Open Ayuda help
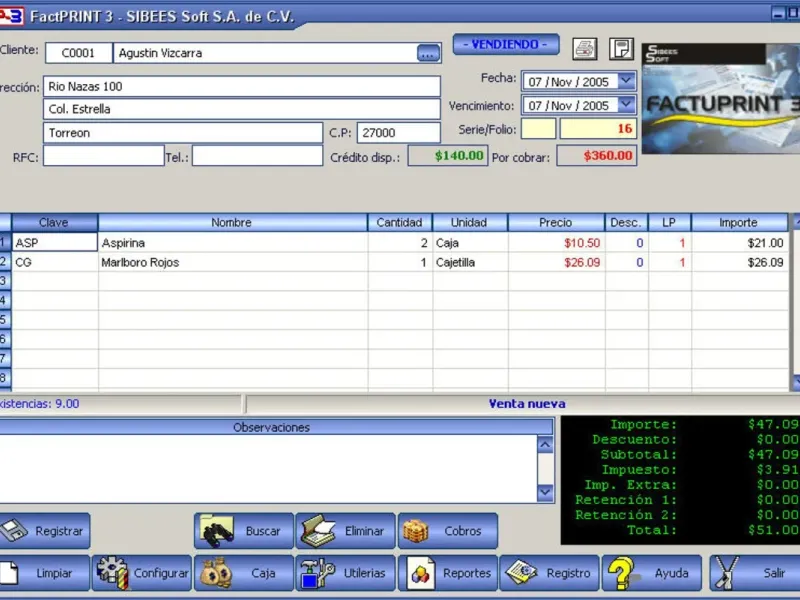The height and width of the screenshot is (600, 800). click(x=652, y=573)
